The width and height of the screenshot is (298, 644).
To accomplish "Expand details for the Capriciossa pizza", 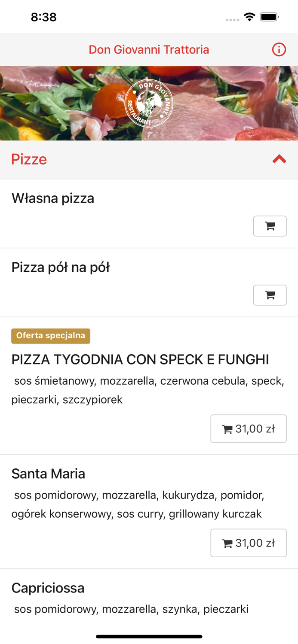I will (48, 587).
